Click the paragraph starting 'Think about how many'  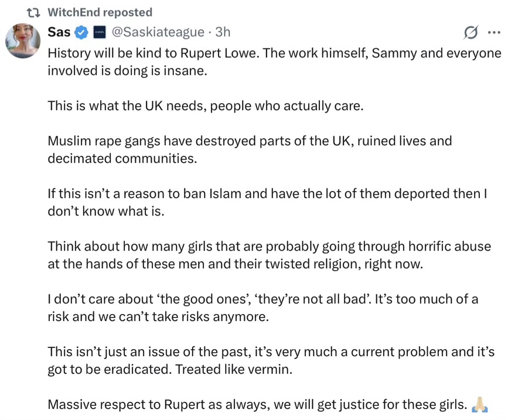click(269, 255)
